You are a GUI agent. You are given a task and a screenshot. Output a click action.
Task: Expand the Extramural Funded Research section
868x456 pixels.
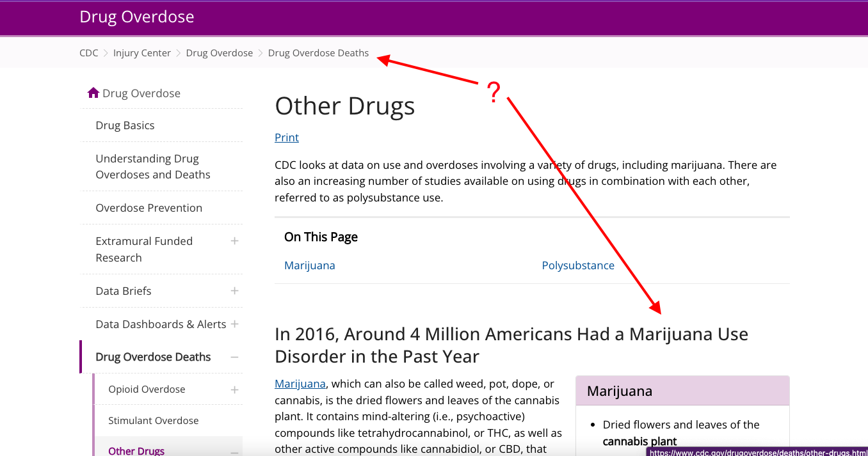click(234, 241)
